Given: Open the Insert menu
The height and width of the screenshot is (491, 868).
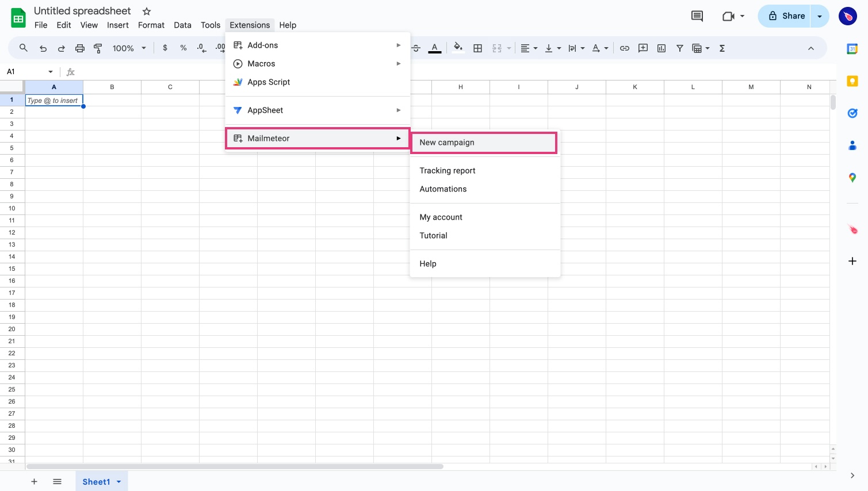Looking at the screenshot, I should tap(118, 25).
